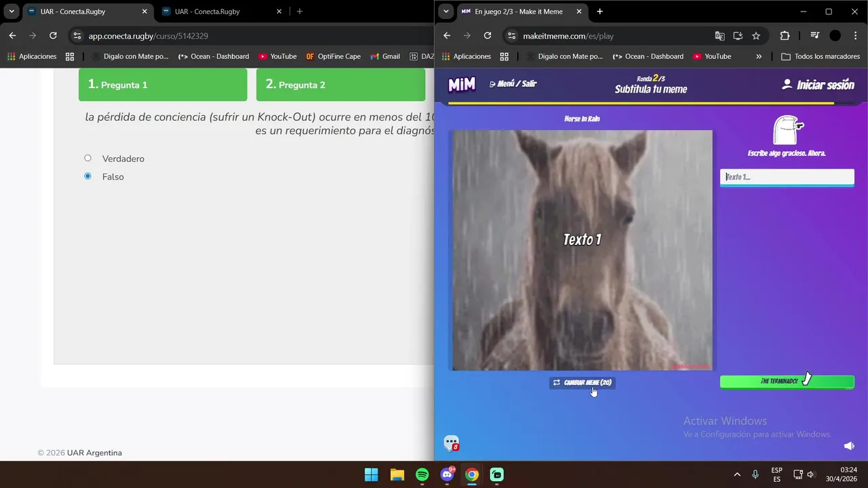Click the install app icon in address bar
Image resolution: width=868 pixels, height=488 pixels.
click(738, 36)
